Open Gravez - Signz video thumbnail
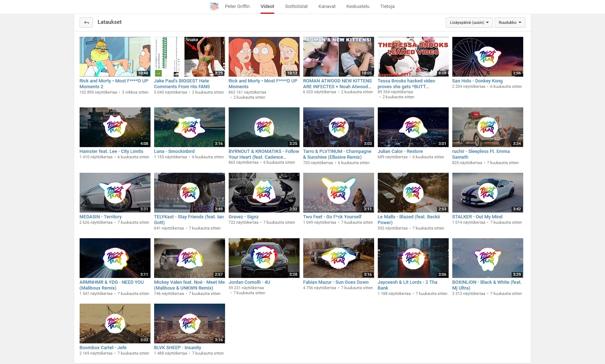This screenshot has height=364, width=605. [x=264, y=193]
